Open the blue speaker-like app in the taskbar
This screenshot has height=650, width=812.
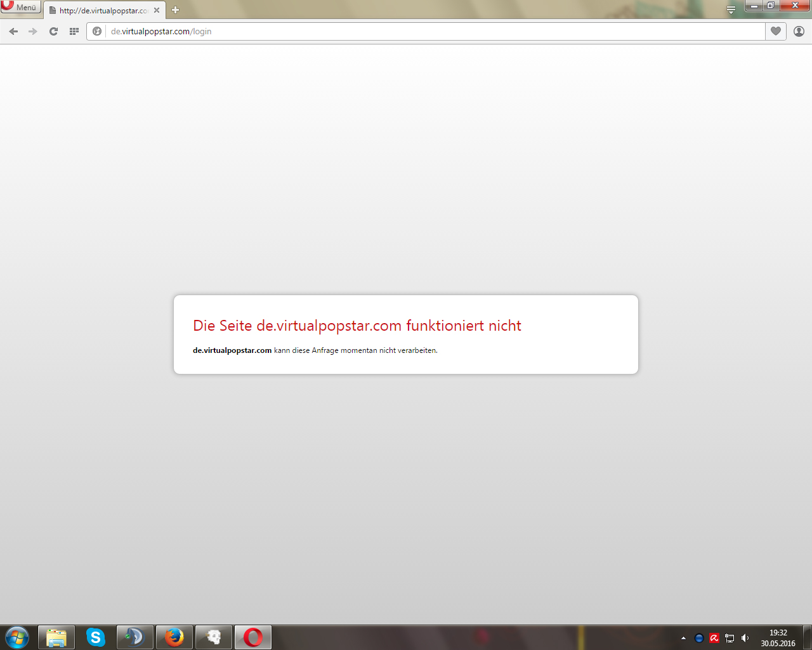(x=134, y=637)
